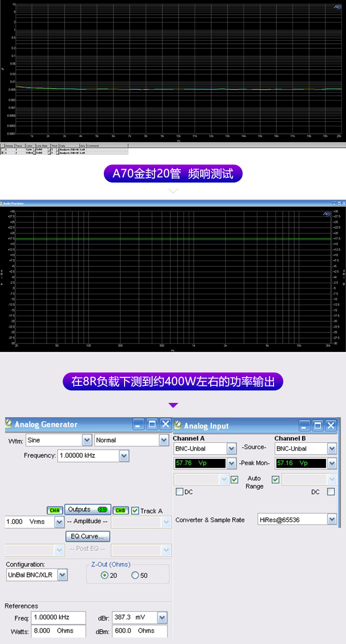This screenshot has height=644, width=346.
Task: Select the 50 Ohms Z-Out option
Action: (135, 575)
